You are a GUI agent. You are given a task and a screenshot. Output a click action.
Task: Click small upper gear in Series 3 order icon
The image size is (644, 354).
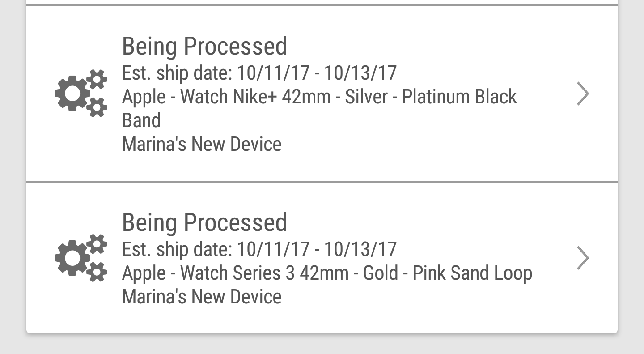[x=97, y=244]
